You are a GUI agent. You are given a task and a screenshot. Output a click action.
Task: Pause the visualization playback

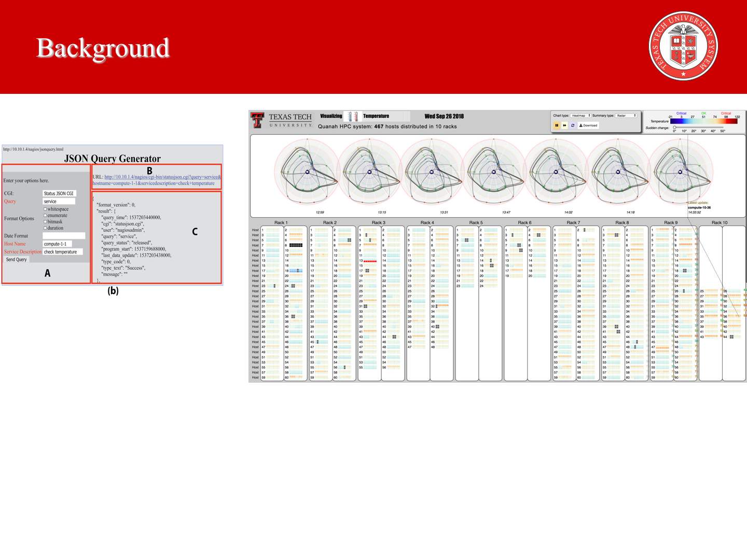[x=557, y=125]
